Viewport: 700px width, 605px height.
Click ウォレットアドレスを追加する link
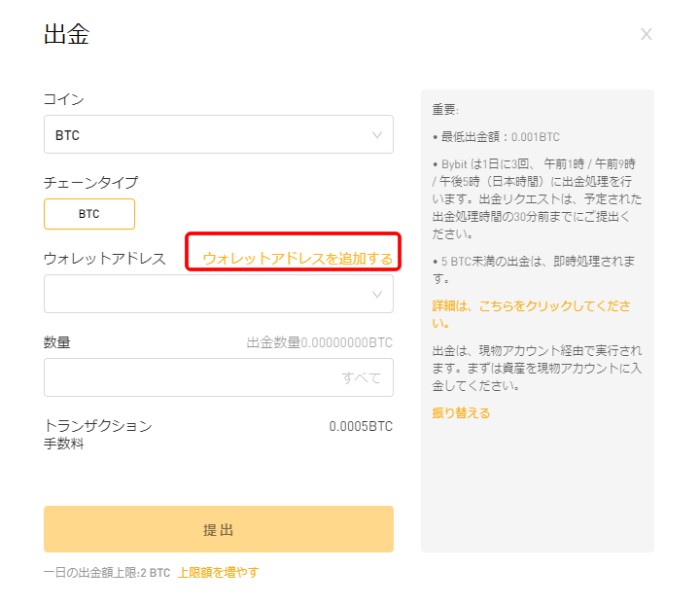coord(297,259)
